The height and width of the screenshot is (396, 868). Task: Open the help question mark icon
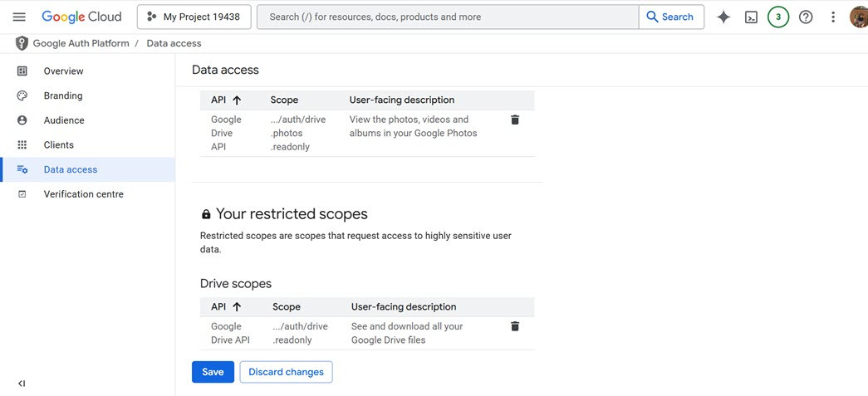[x=806, y=17]
